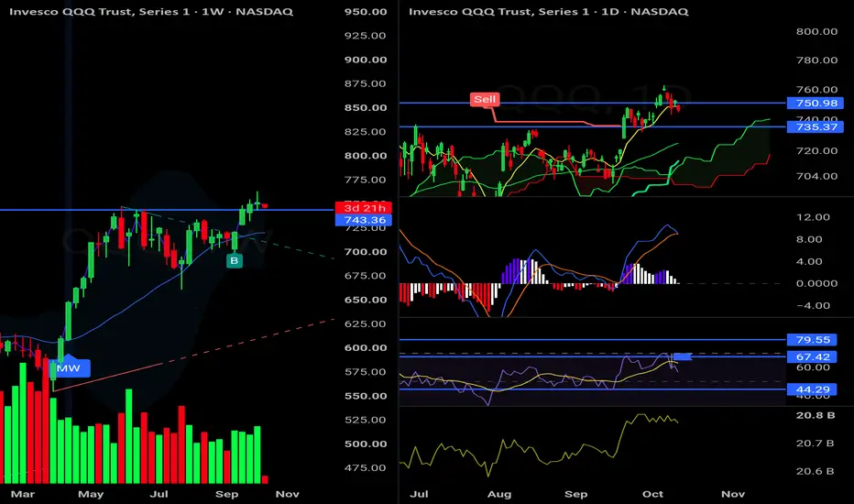Click 650.00 on weekly price axis

click(x=366, y=300)
